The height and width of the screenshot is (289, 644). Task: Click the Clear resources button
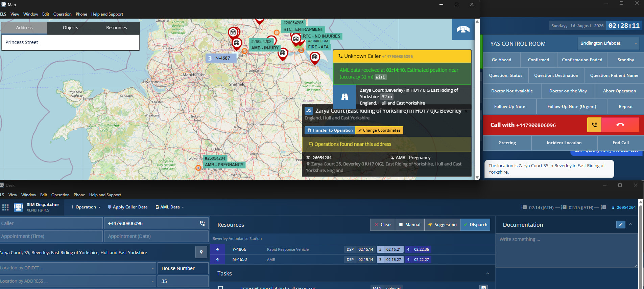click(383, 225)
